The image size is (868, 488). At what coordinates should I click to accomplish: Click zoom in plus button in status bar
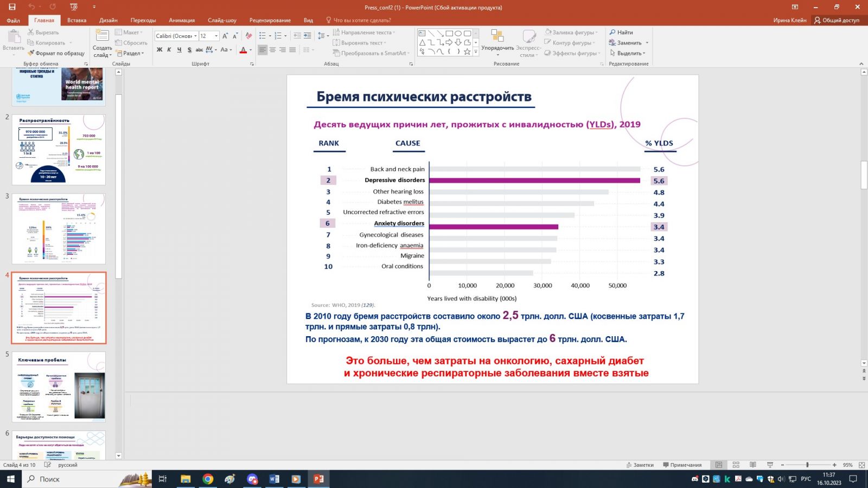pyautogui.click(x=834, y=465)
